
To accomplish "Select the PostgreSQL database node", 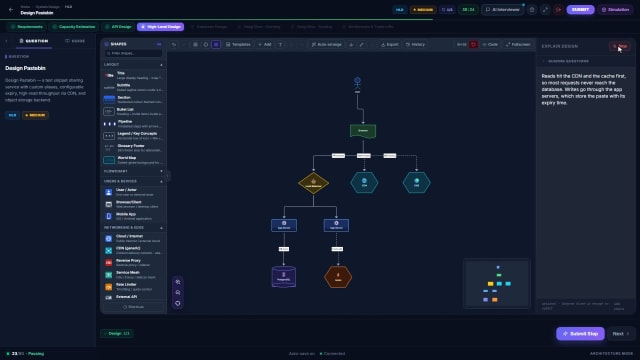I will point(284,277).
